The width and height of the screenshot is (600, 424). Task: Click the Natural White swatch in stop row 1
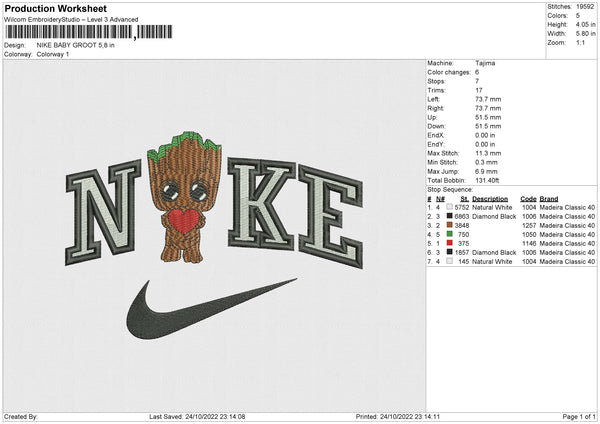click(x=449, y=207)
